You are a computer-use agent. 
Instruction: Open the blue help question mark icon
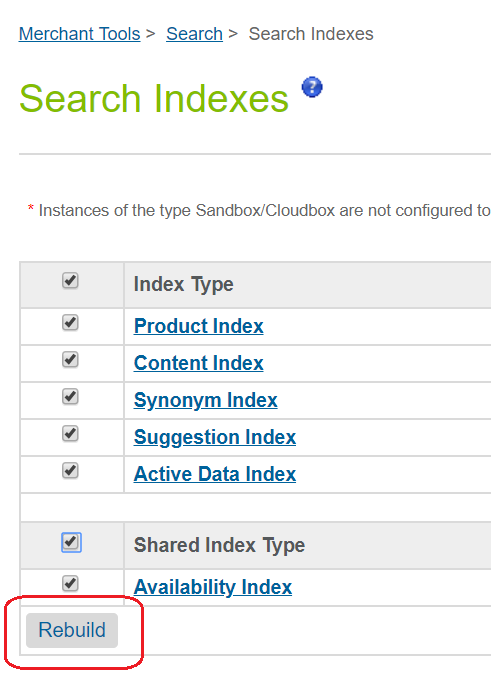coord(312,87)
